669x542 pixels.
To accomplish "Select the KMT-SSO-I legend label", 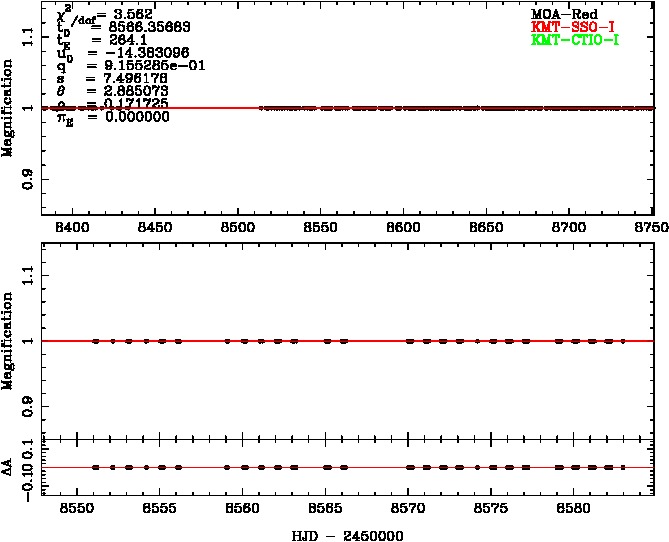I will [x=566, y=27].
